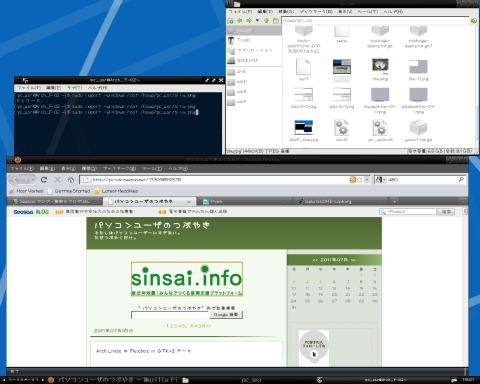Select the dark terminal screenshot thumbnail file
This screenshot has height=384, width=480.
[x=304, y=127]
